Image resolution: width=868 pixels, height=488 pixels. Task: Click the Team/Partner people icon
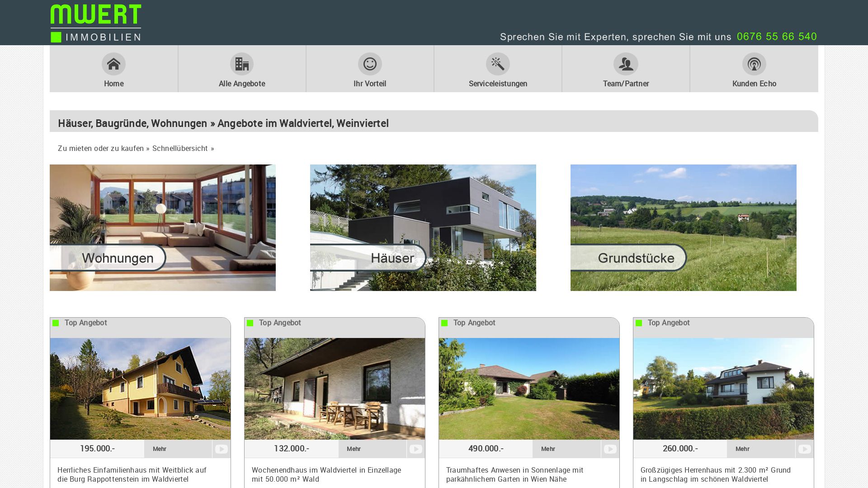click(626, 64)
